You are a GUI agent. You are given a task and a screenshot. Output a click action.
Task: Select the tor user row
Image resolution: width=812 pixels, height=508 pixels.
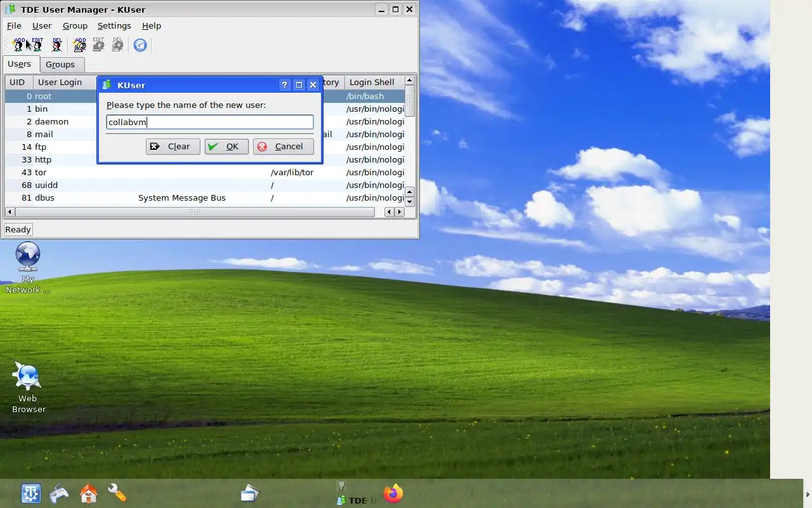(205, 172)
